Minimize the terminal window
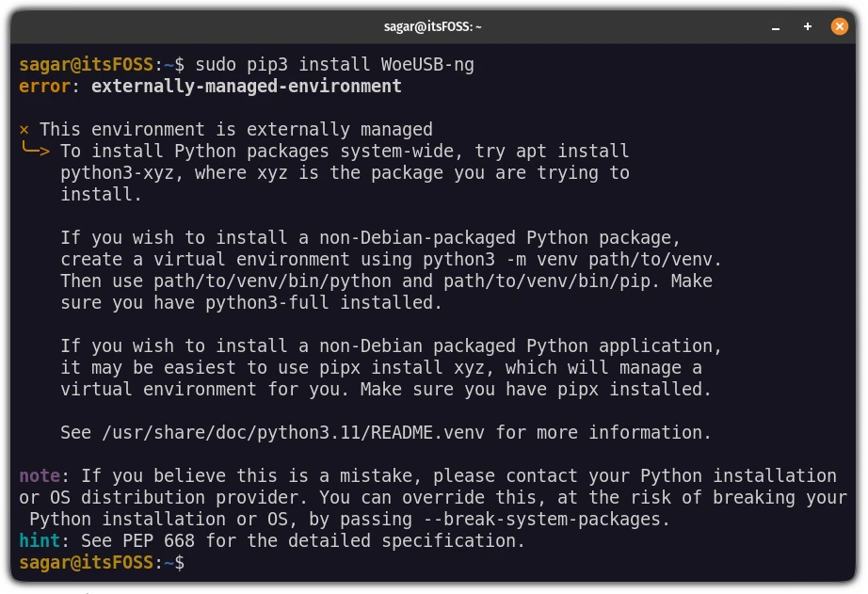 [x=777, y=26]
